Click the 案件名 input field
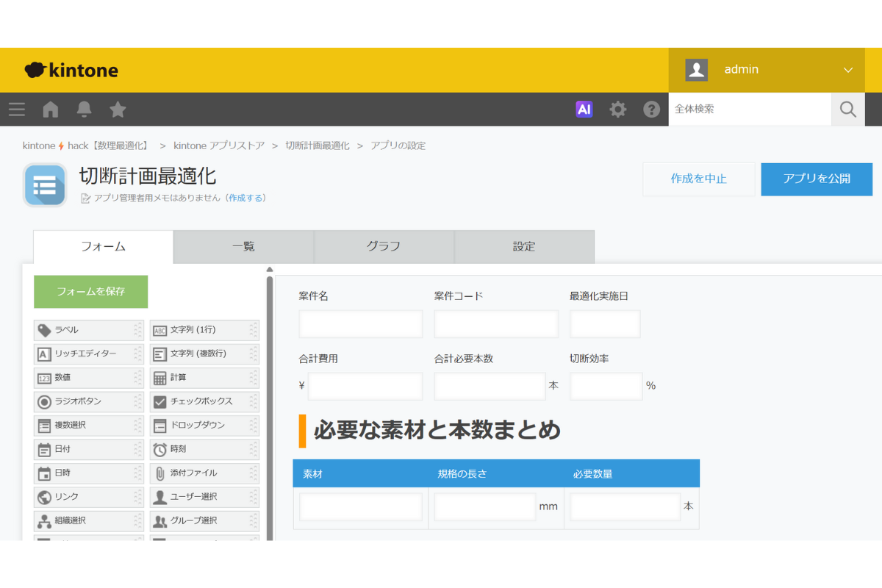882x588 pixels. tap(360, 324)
